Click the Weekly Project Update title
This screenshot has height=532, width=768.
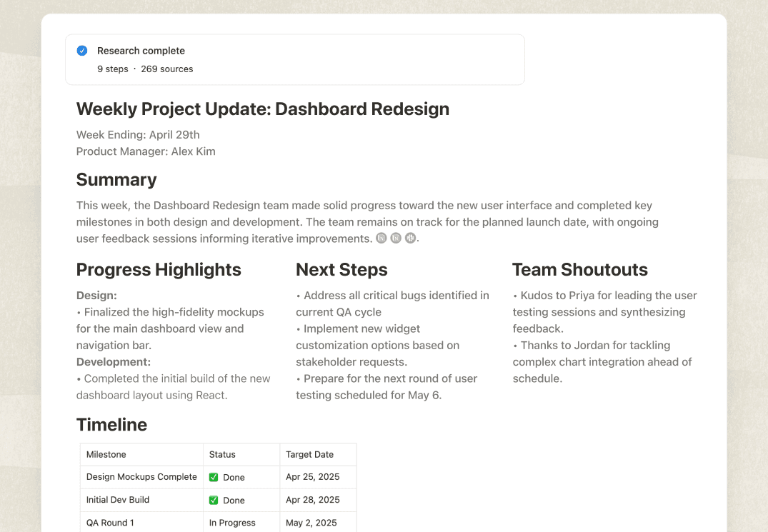[262, 109]
